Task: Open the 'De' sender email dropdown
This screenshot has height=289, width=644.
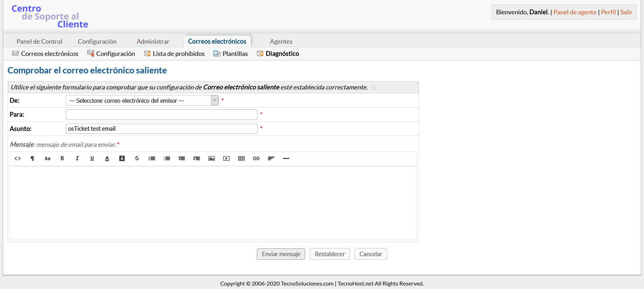Action: tap(142, 101)
